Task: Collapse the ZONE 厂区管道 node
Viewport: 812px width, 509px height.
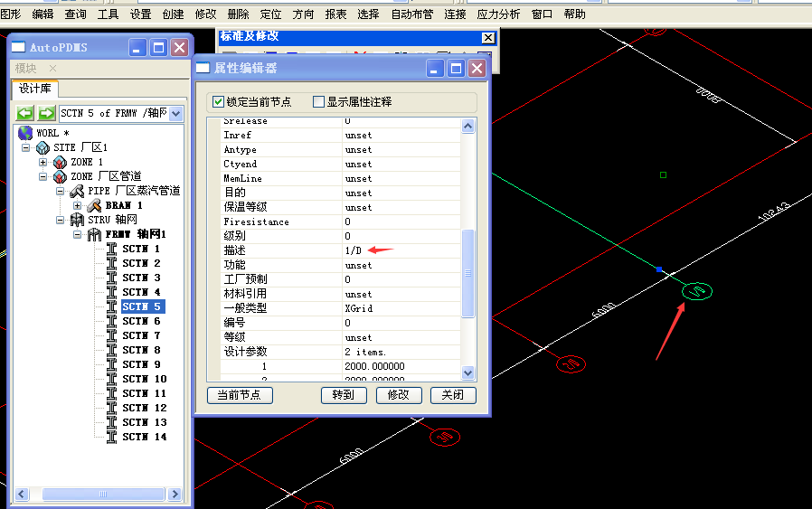Action: (42, 176)
